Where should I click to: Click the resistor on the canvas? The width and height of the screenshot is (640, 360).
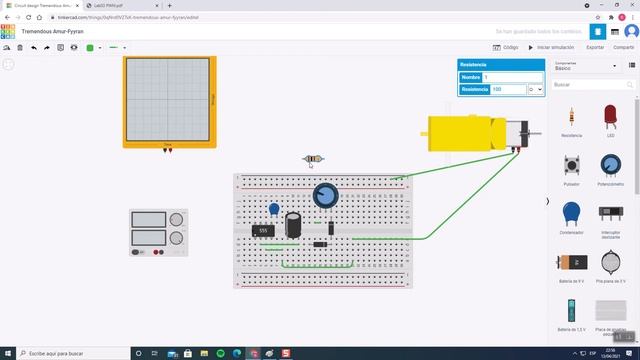click(x=313, y=159)
